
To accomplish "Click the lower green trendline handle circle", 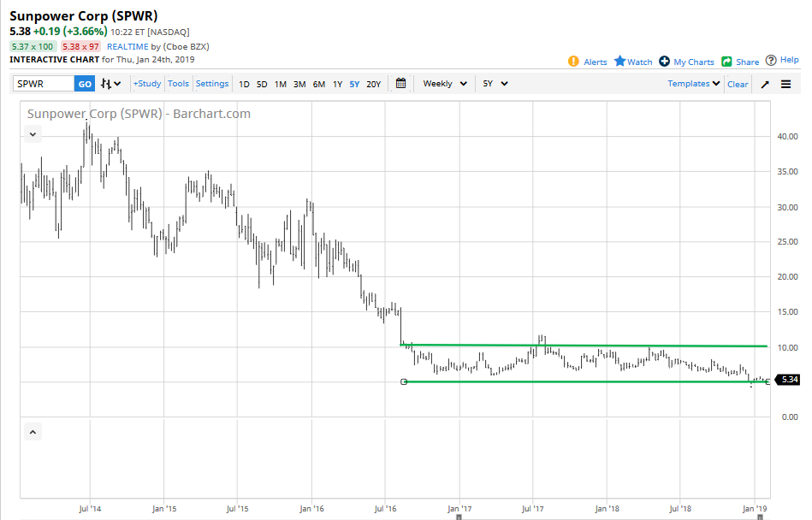I will [x=404, y=381].
